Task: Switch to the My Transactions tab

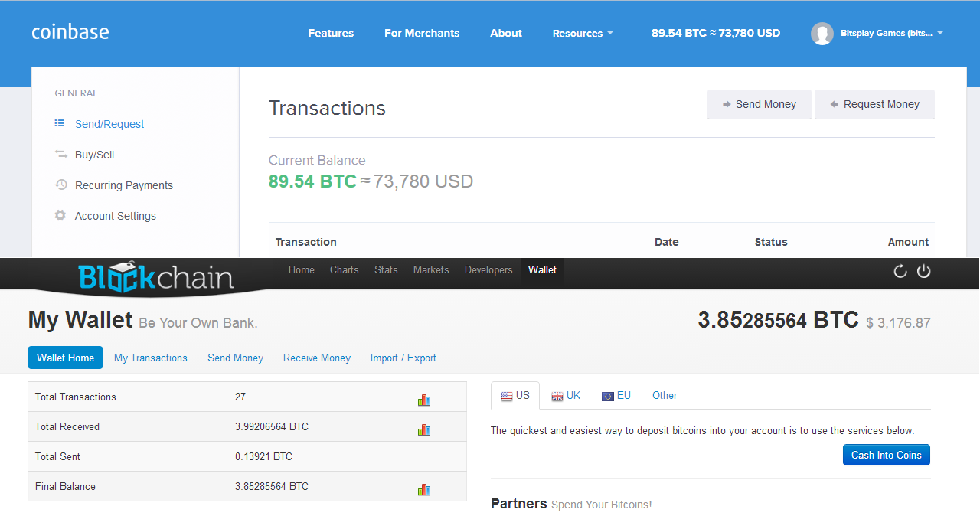Action: pyautogui.click(x=151, y=358)
